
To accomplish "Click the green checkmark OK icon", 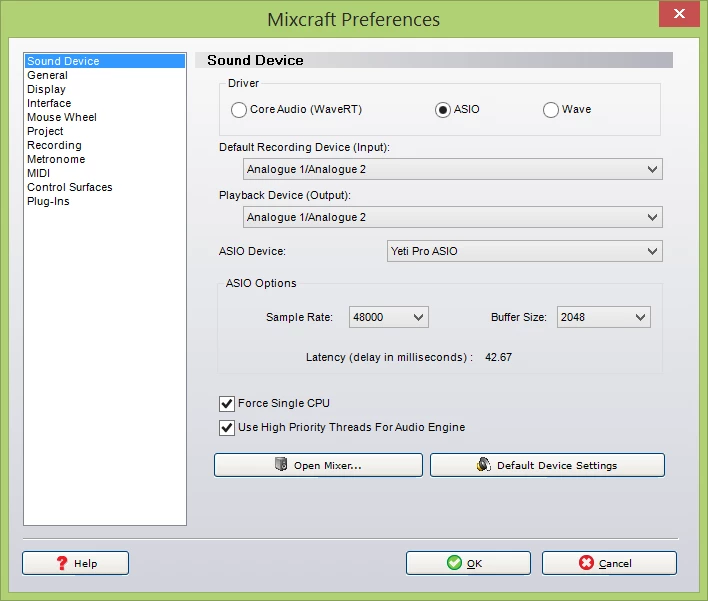I will [x=454, y=563].
